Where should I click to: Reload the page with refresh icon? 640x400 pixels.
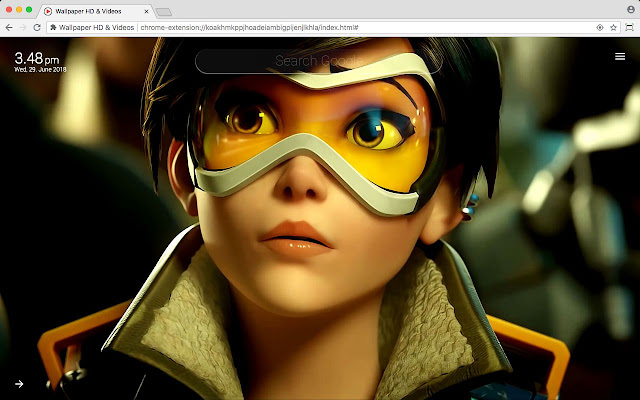[37, 27]
